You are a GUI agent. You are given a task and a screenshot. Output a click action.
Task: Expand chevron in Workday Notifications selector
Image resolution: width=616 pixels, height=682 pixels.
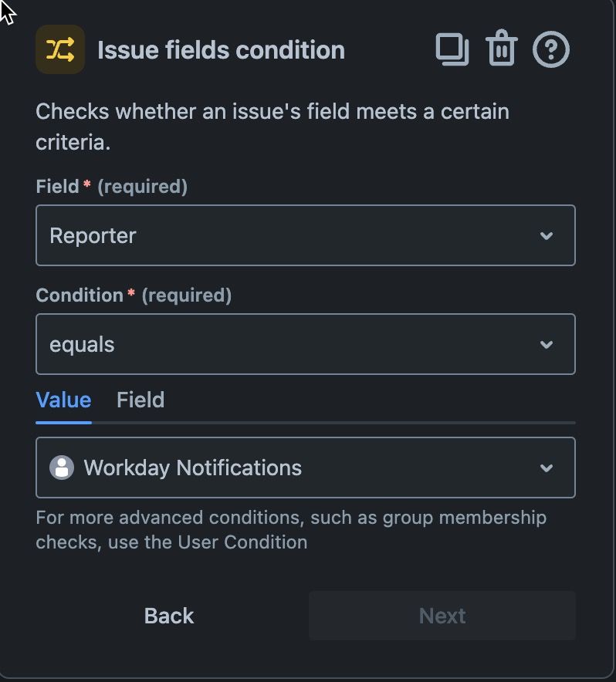click(x=547, y=468)
